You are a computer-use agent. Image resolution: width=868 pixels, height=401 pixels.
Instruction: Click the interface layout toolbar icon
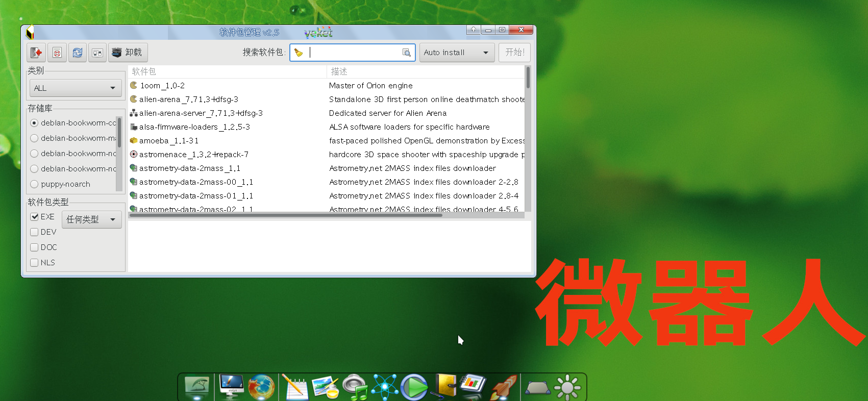coord(97,53)
